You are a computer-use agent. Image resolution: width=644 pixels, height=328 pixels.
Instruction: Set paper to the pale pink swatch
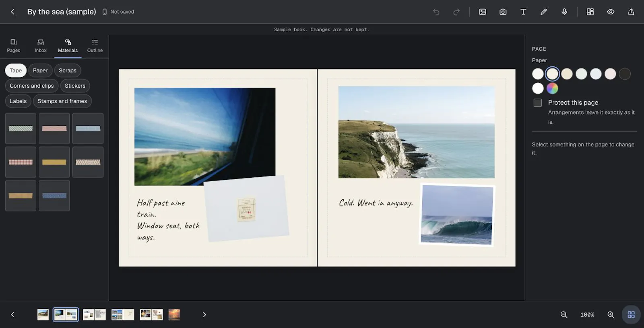[x=610, y=74]
